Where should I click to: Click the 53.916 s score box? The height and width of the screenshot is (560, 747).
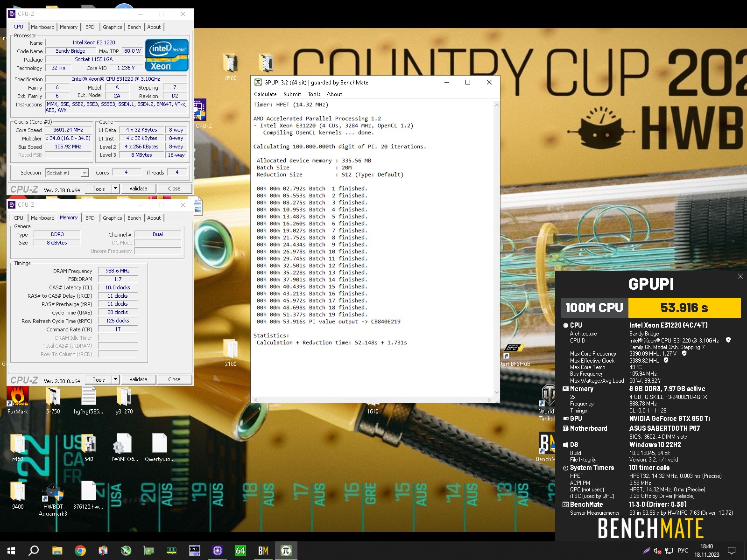(684, 308)
